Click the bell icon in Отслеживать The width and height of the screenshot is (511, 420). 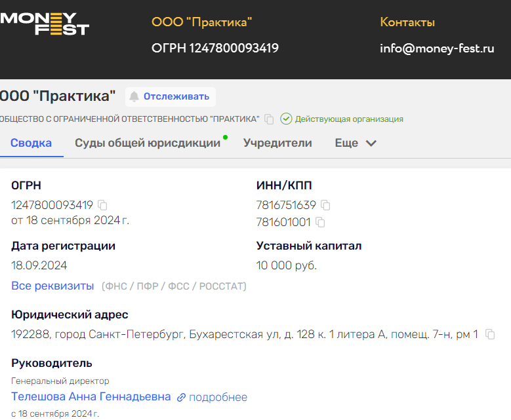tap(134, 97)
